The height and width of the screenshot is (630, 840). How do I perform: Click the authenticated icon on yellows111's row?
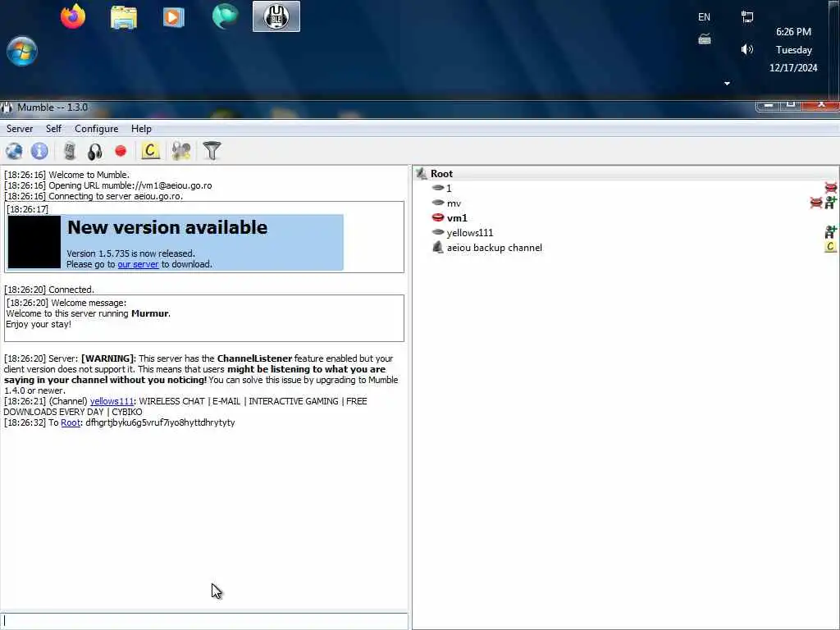831,232
